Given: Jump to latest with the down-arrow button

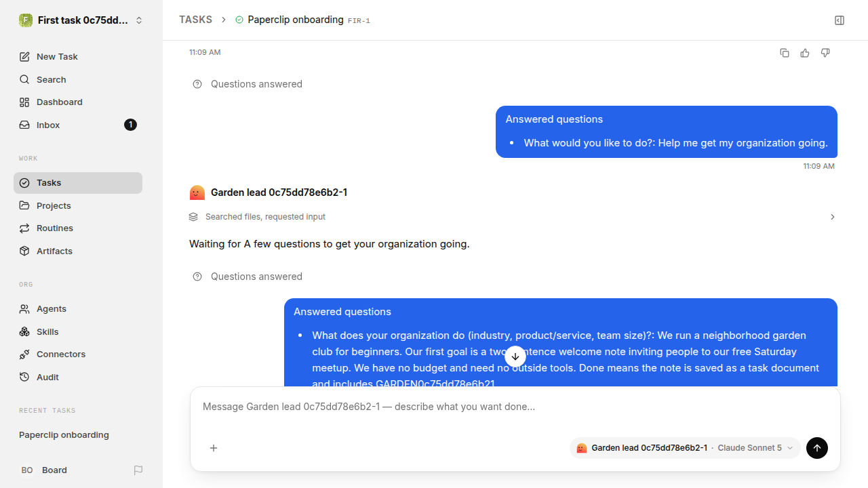Looking at the screenshot, I should (515, 357).
